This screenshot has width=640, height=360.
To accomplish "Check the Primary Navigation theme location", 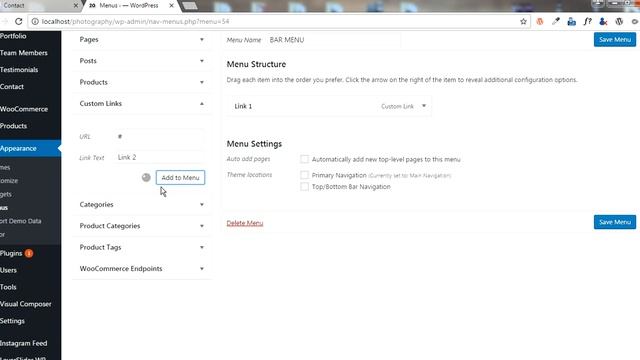I will tap(304, 175).
